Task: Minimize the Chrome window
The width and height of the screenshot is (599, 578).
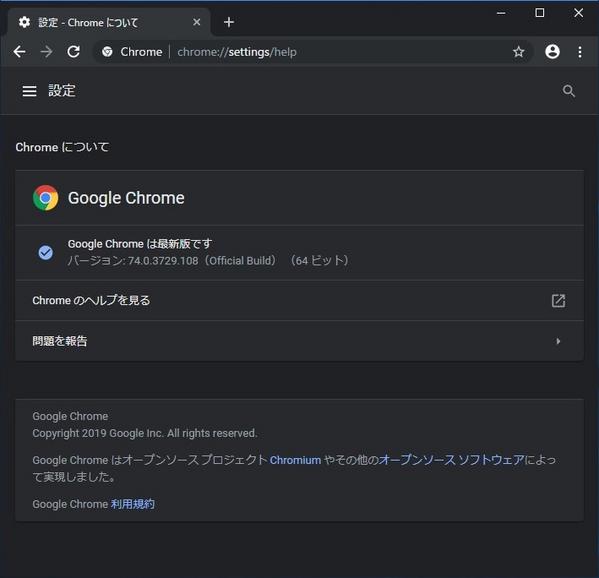Action: 501,13
